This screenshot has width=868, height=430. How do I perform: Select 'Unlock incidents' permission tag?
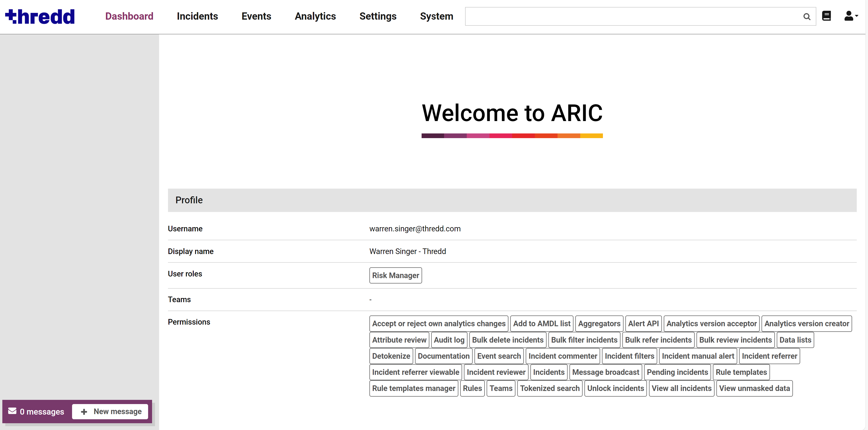click(615, 388)
